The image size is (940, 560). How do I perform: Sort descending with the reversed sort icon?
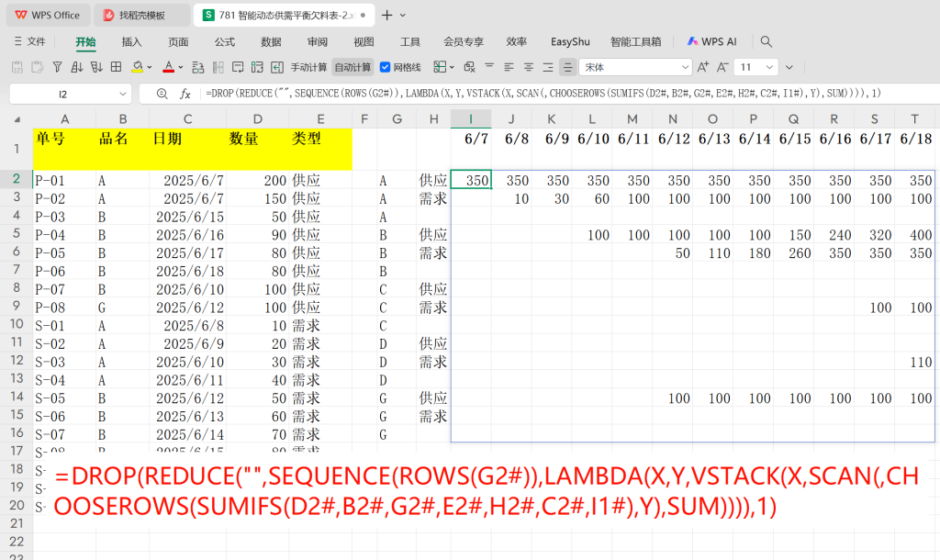click(x=96, y=67)
